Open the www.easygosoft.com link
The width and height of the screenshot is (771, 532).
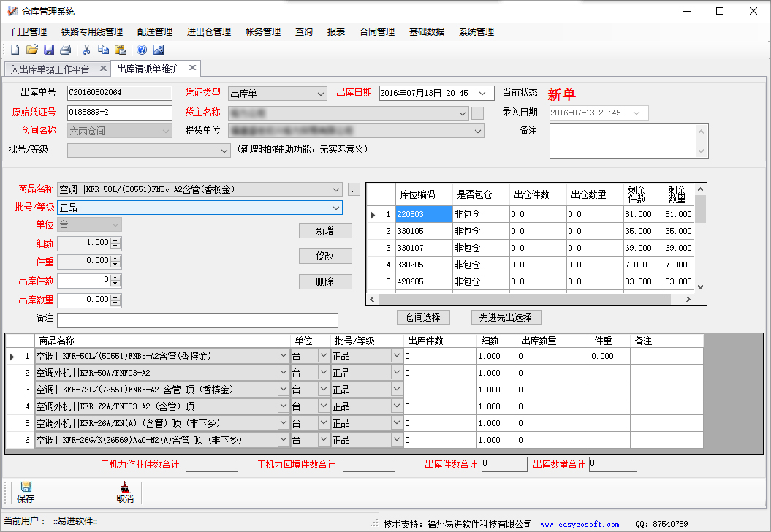point(580,524)
